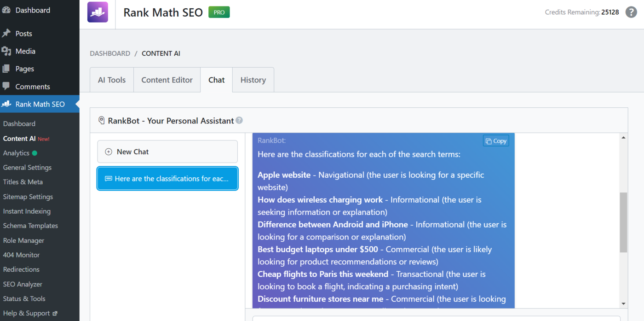
Task: Open Content AI submenu item
Action: pos(19,138)
